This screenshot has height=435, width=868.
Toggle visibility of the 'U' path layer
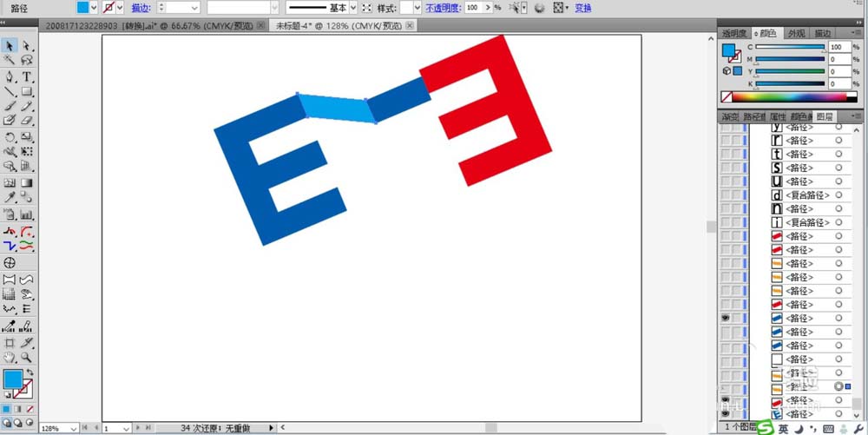tap(725, 181)
